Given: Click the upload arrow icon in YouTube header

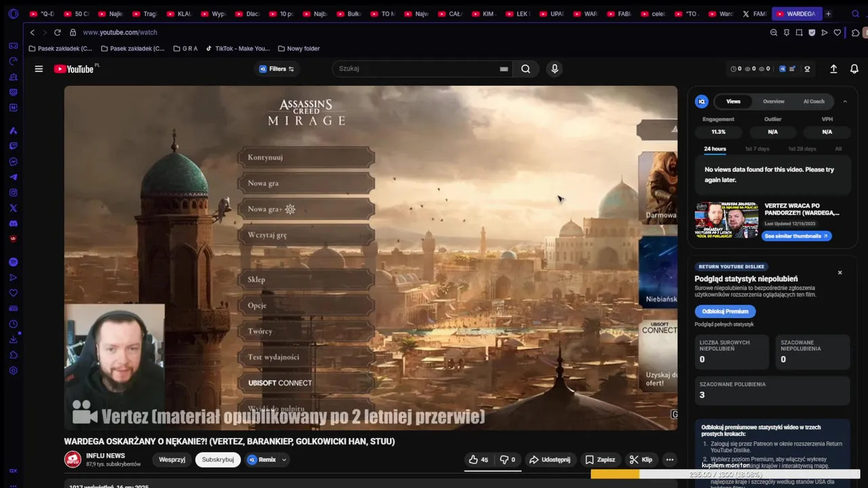Looking at the screenshot, I should pos(833,68).
